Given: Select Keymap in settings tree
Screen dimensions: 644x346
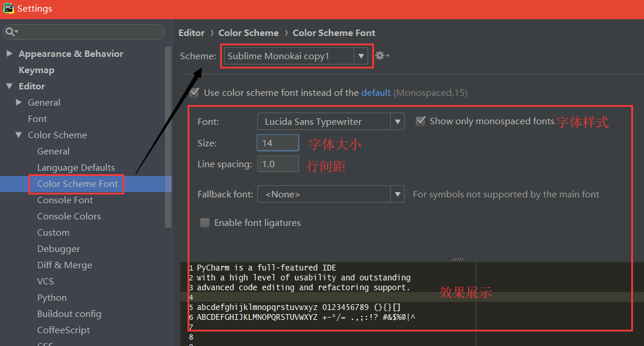Looking at the screenshot, I should pos(37,70).
